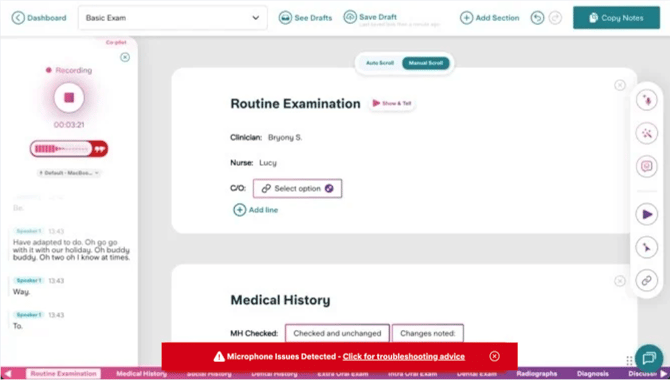Expand the Default MacBook microphone selector
Screen dimensions: 670x380
click(69, 173)
